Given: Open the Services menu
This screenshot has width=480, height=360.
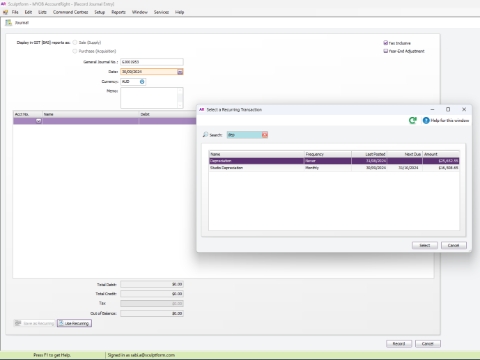Looking at the screenshot, I should point(161,12).
